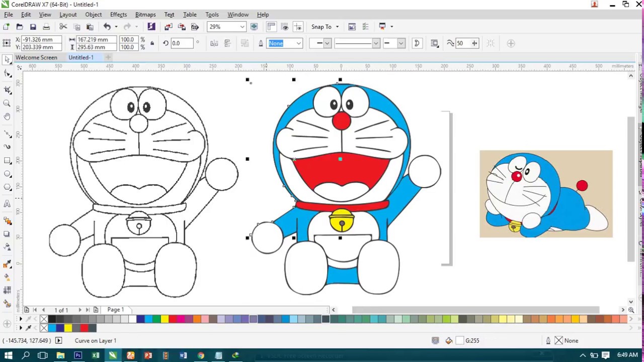Screen dimensions: 644x362
Task: Expand the undo history arrow
Action: 116,27
